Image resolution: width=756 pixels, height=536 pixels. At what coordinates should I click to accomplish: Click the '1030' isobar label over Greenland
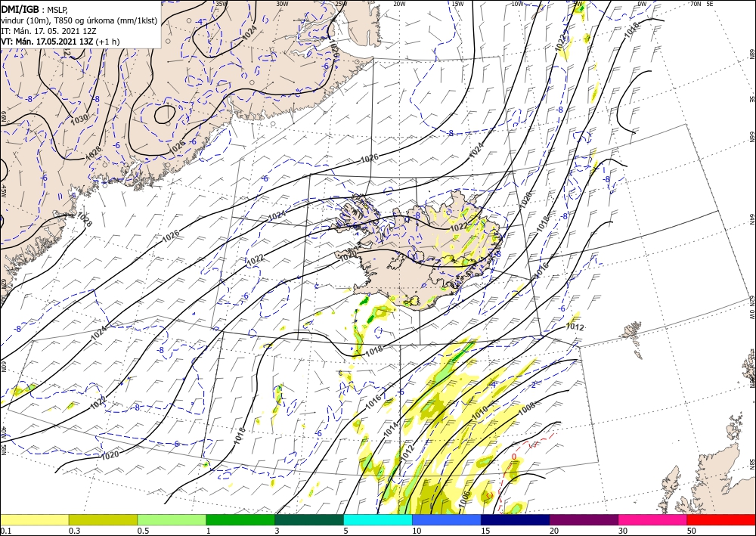coord(80,118)
